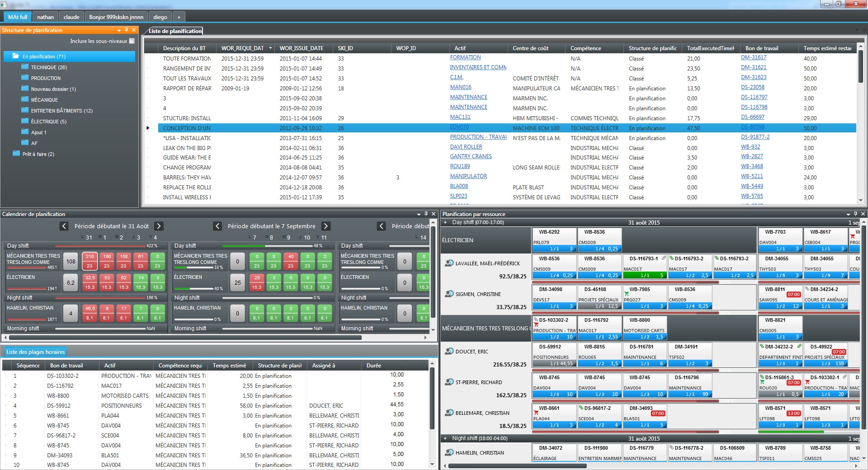868x470 pixels.
Task: Click the green cart icon on WB-7985 card
Action: tap(627, 294)
